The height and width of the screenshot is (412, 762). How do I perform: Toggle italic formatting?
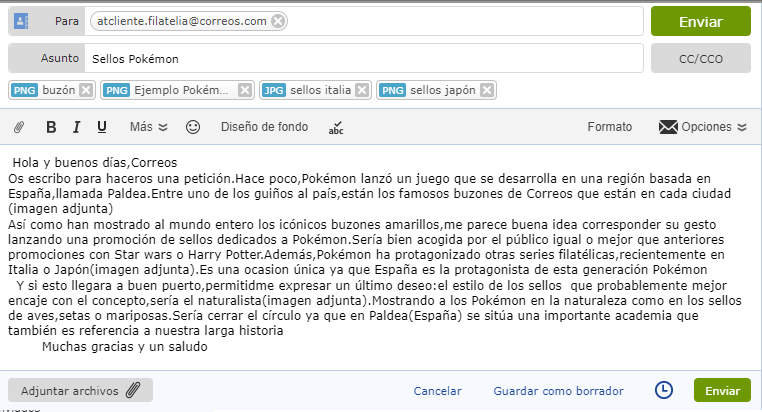coord(76,127)
